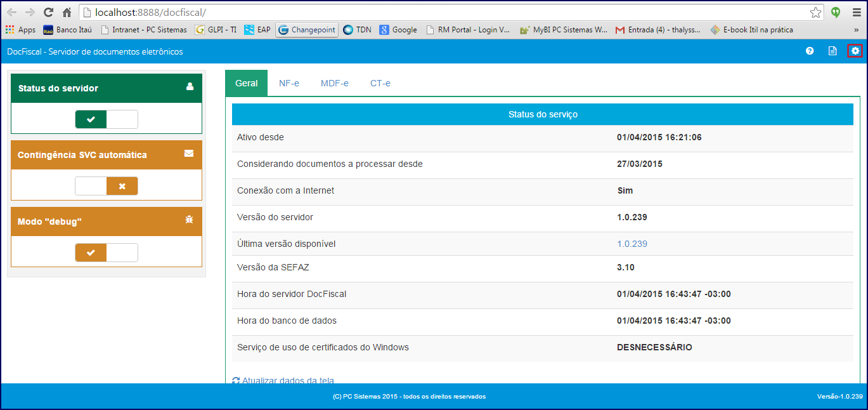Open the Intranet - PC Sistemas bookmark
Viewport: 868px width, 410px height.
point(144,30)
